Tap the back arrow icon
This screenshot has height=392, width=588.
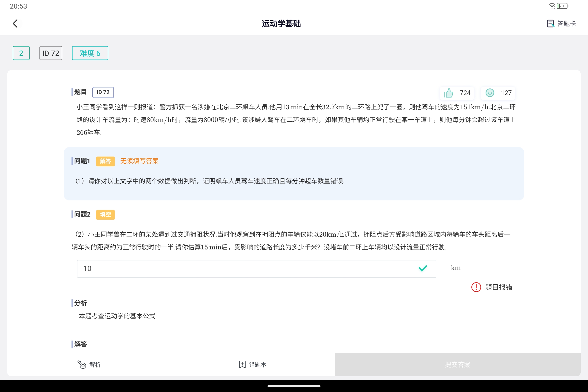coord(15,24)
